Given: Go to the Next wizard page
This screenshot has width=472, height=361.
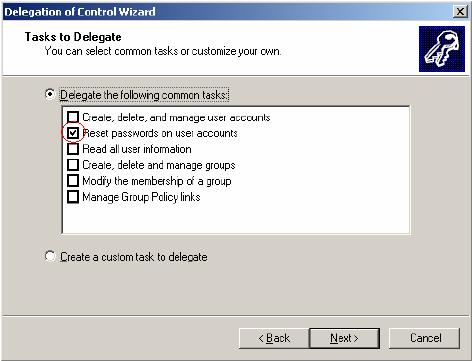Looking at the screenshot, I should point(344,338).
